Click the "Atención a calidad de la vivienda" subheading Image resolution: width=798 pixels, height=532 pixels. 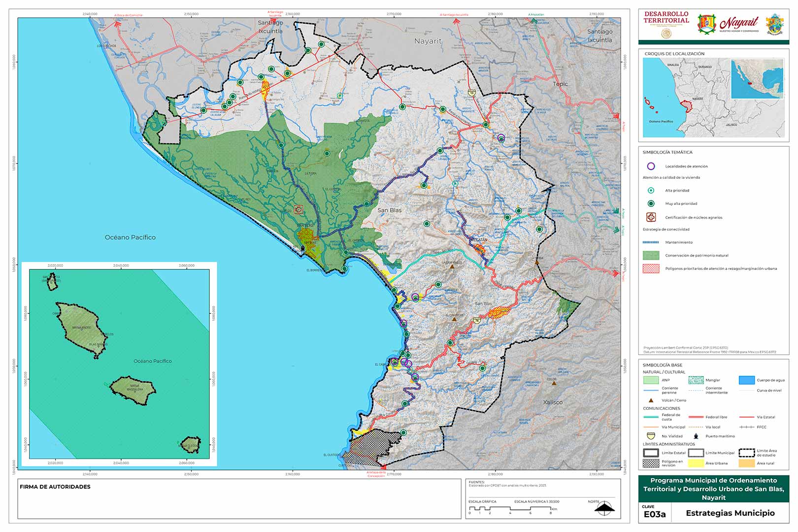(x=671, y=177)
